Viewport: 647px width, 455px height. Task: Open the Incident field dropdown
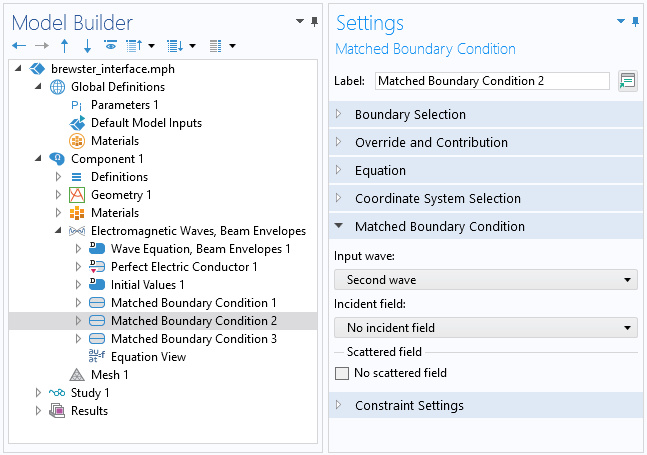click(x=486, y=328)
